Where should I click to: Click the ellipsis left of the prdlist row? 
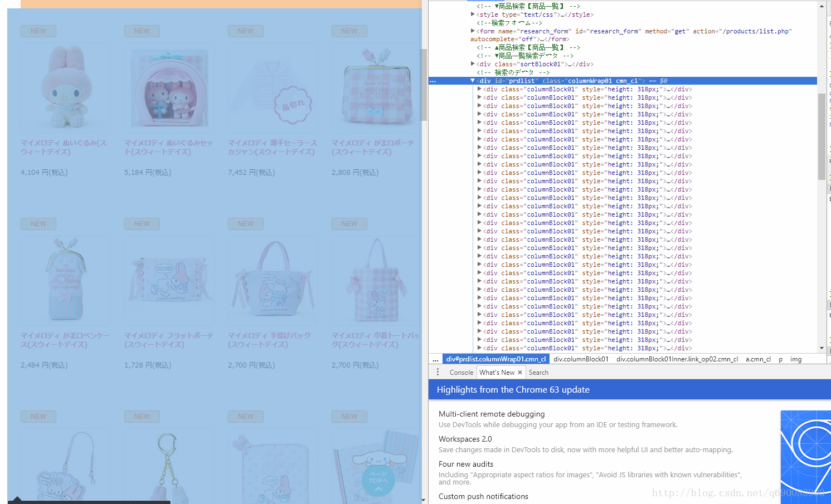432,81
